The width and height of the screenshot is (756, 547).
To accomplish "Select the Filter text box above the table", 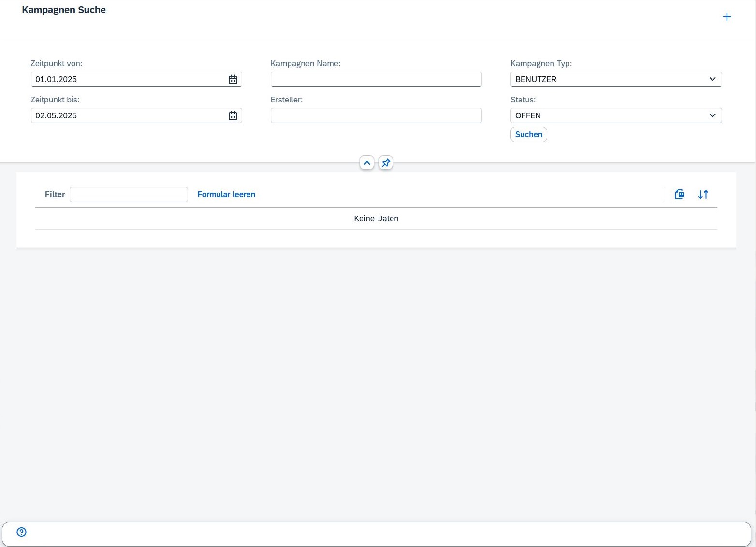I will (x=129, y=195).
